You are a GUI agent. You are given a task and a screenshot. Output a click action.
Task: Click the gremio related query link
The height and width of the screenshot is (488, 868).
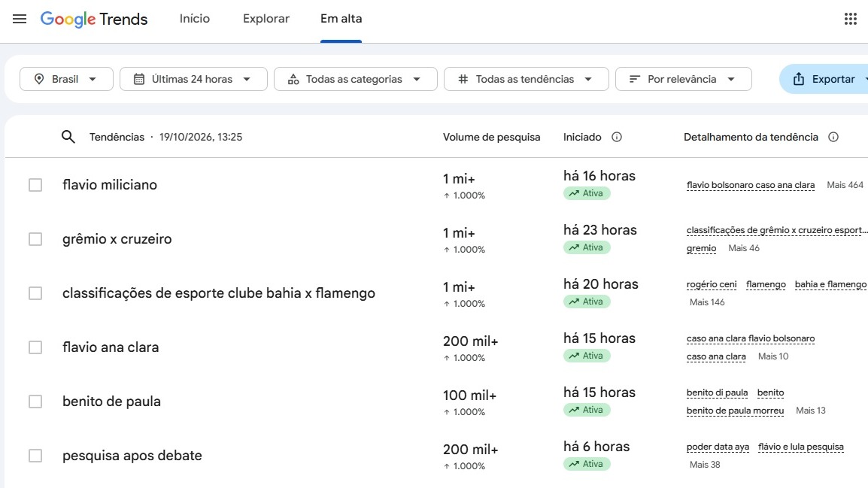tap(701, 248)
